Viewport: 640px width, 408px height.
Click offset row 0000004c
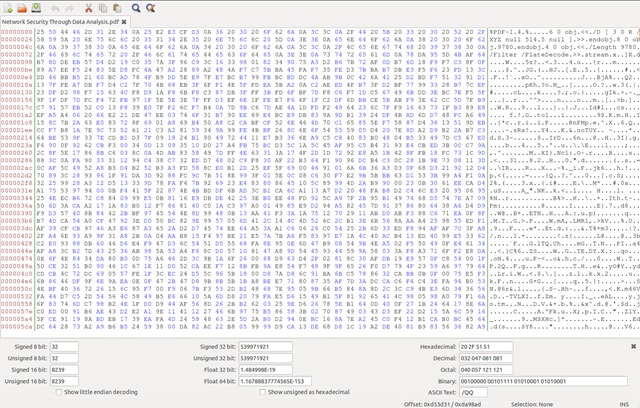[x=17, y=47]
